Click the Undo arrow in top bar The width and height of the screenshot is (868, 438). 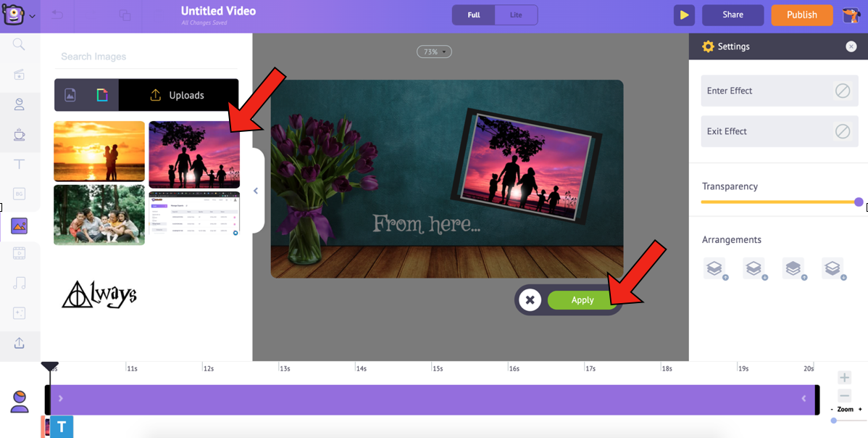57,15
